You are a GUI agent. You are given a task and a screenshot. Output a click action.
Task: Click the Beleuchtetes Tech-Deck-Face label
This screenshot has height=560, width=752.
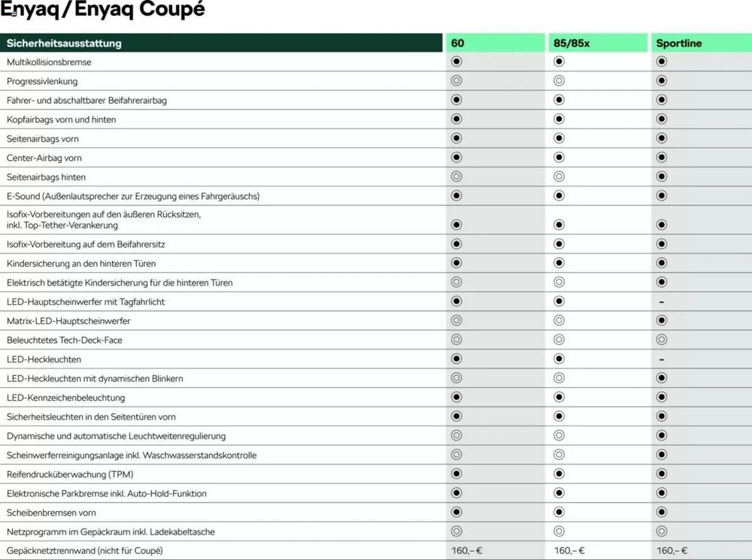click(x=65, y=340)
